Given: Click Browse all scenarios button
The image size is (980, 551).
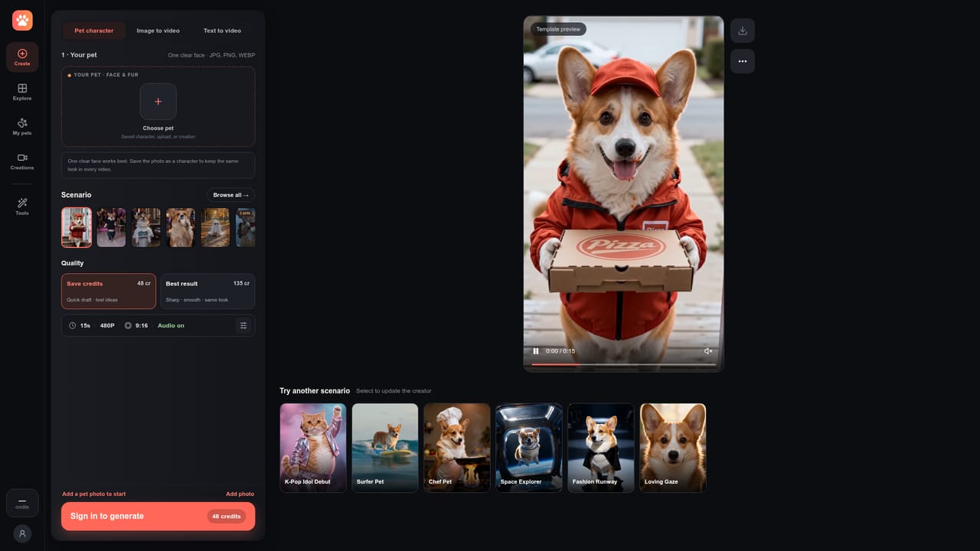Looking at the screenshot, I should point(231,195).
